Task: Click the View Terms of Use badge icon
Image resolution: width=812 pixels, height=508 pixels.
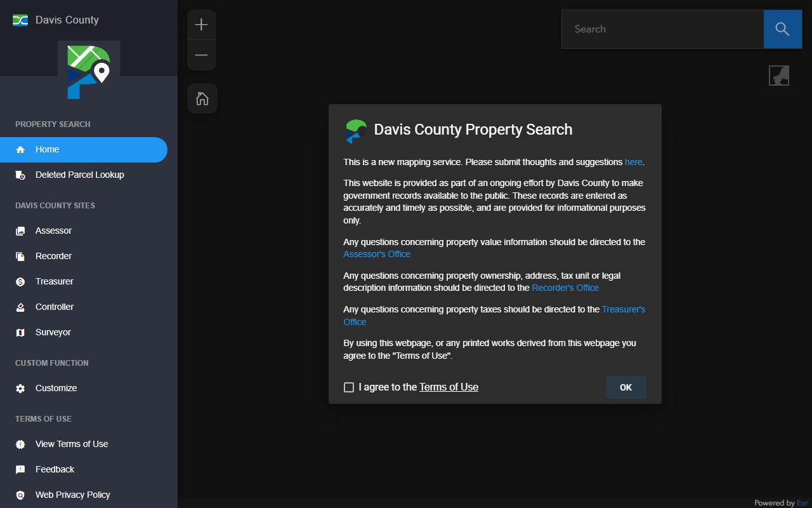Action: [x=20, y=444]
